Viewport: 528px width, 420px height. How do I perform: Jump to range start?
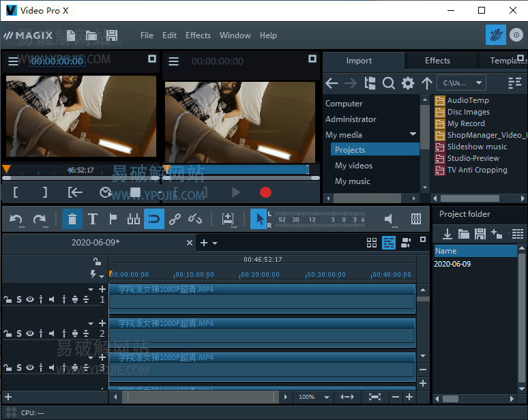[x=75, y=192]
